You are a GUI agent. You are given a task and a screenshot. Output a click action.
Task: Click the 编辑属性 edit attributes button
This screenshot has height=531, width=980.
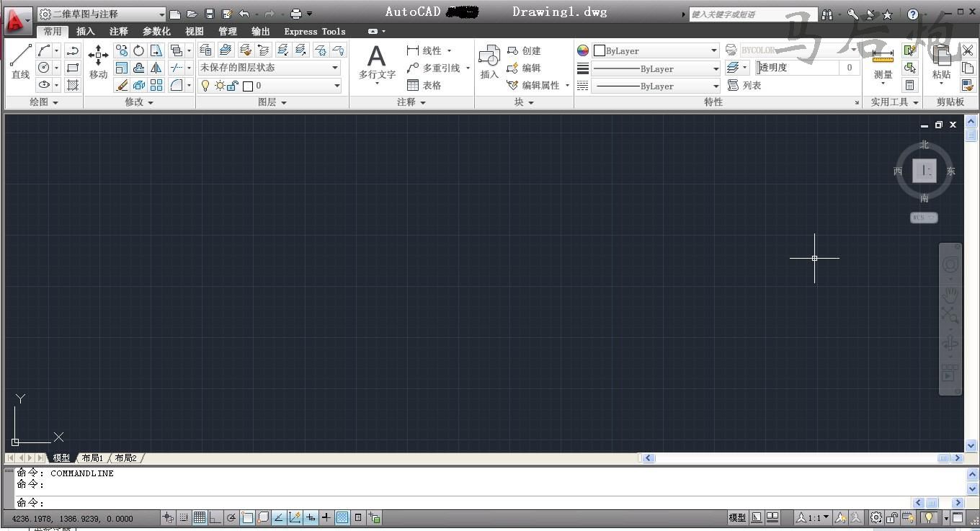[x=534, y=85]
